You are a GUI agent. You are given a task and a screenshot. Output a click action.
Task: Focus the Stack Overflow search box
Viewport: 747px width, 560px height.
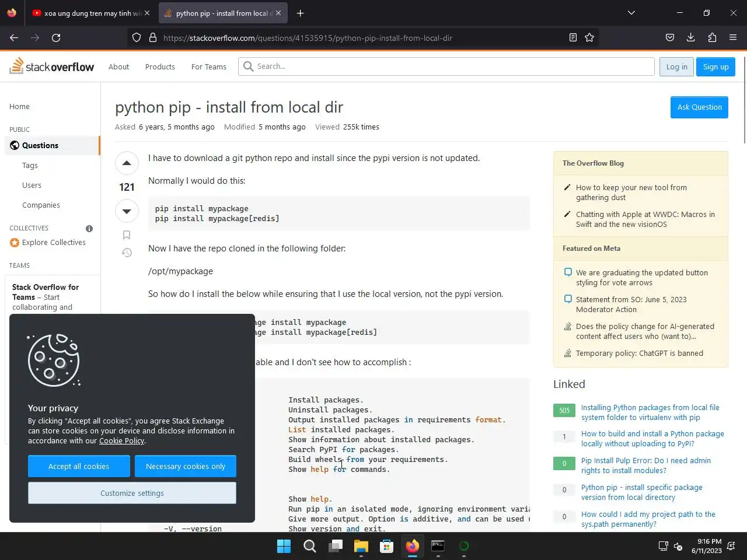tap(446, 66)
